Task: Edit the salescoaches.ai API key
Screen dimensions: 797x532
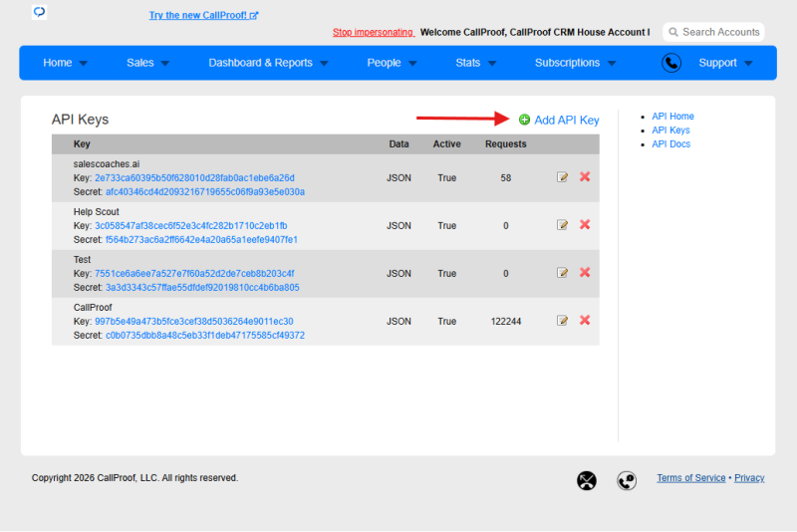Action: [562, 176]
